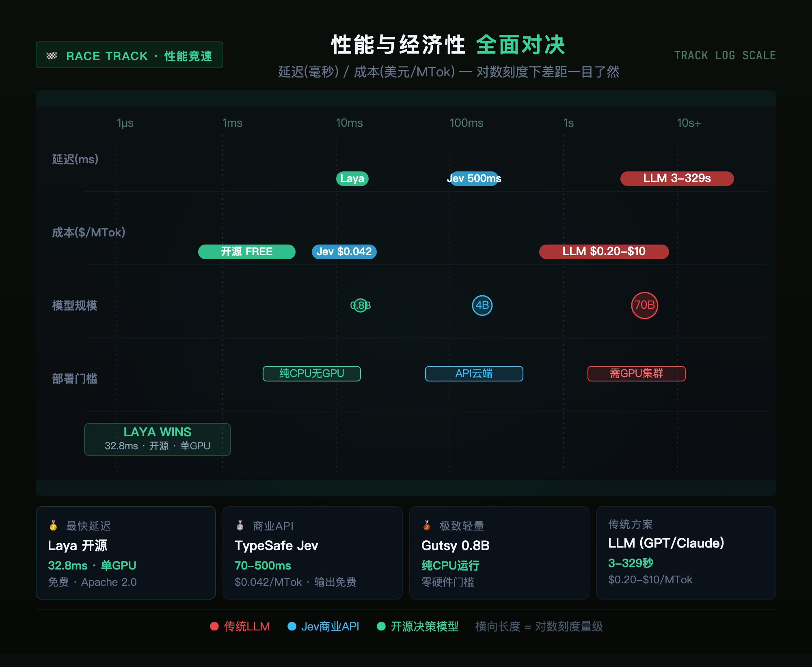Viewport: 812px width, 667px height.
Task: Click the 需GPU集群 deployment tag
Action: click(637, 373)
